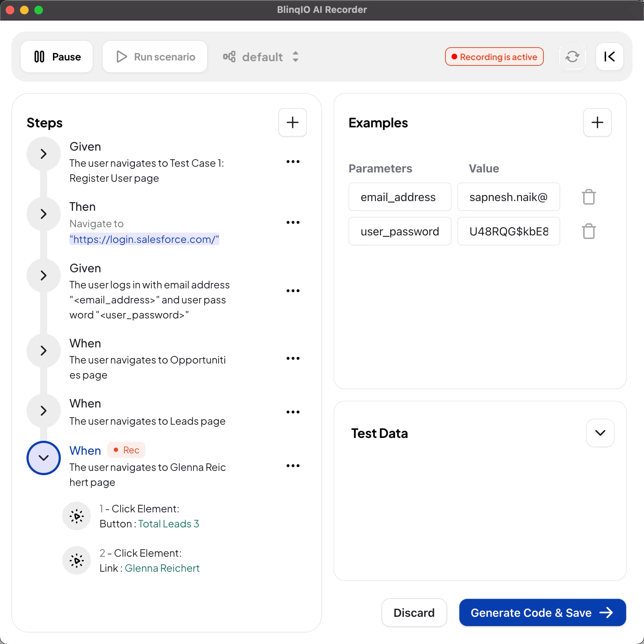The height and width of the screenshot is (644, 644).
Task: Click Generate Code & Save
Action: pos(542,613)
